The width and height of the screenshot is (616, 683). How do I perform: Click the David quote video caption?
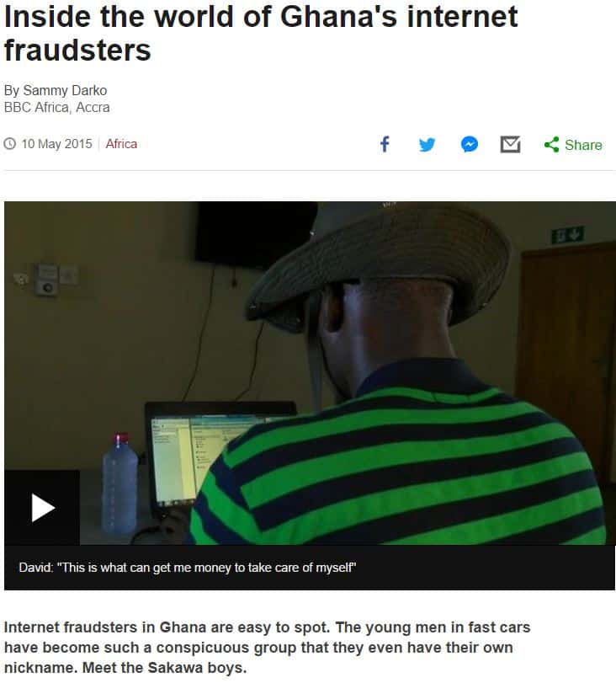coord(188,568)
